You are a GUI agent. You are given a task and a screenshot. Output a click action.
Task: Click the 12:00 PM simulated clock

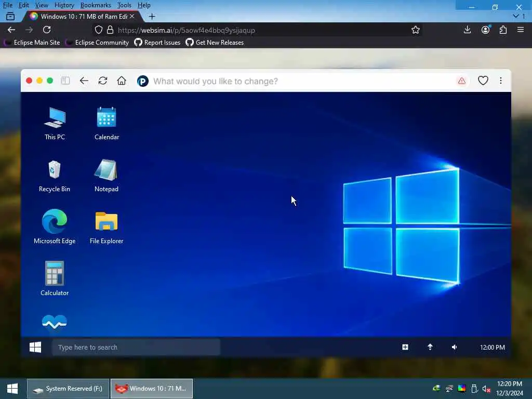click(x=493, y=348)
